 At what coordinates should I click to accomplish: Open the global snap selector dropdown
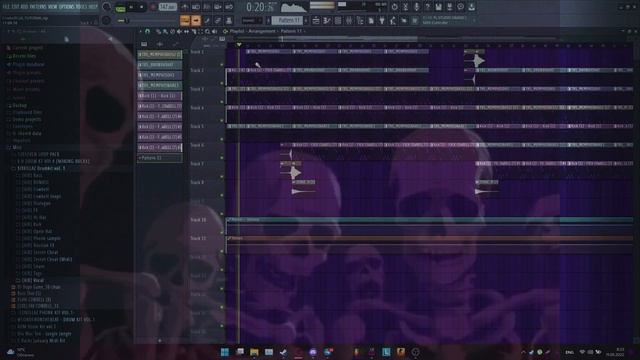(251, 20)
